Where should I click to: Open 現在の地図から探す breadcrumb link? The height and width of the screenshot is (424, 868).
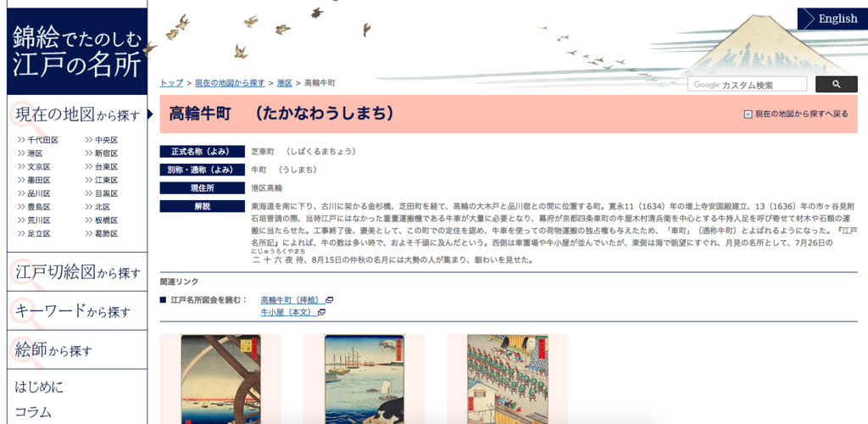pyautogui.click(x=230, y=83)
